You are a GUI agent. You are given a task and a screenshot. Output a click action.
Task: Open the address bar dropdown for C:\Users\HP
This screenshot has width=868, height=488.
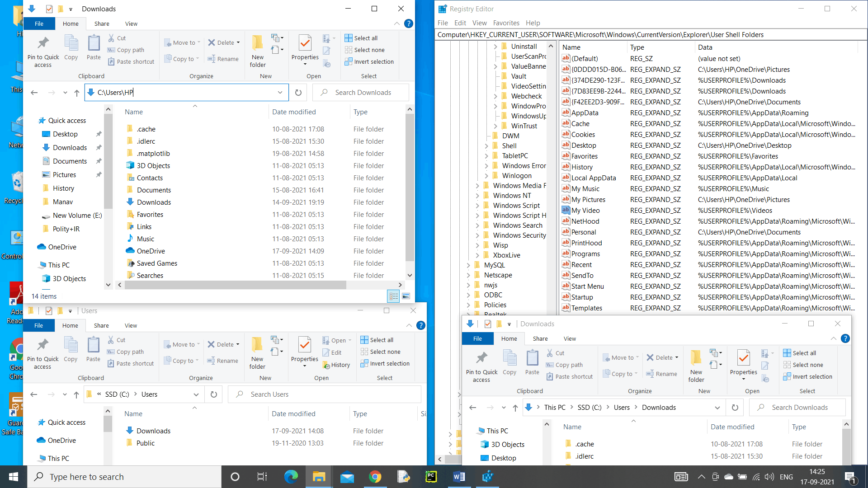tap(280, 93)
